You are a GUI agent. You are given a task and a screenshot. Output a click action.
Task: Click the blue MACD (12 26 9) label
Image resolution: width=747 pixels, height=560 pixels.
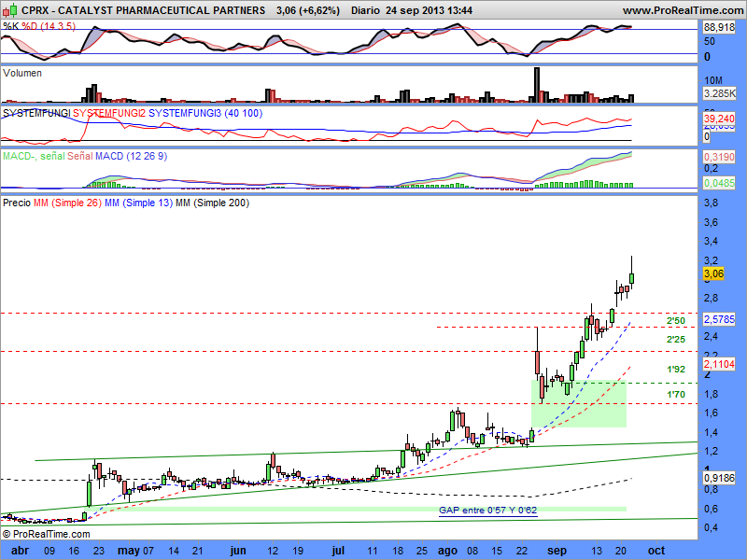(x=131, y=156)
